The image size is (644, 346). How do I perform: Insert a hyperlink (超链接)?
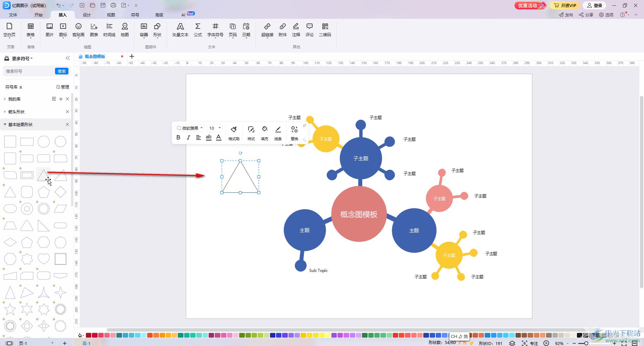pos(267,30)
